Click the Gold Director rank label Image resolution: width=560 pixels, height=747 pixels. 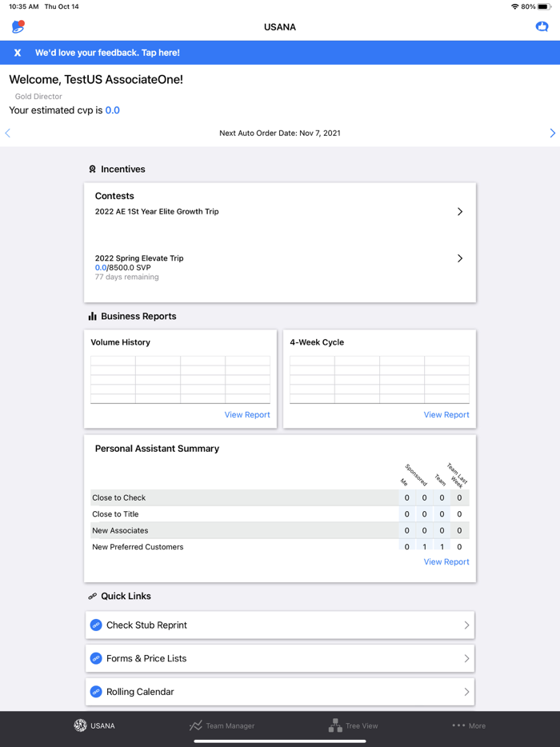38,96
